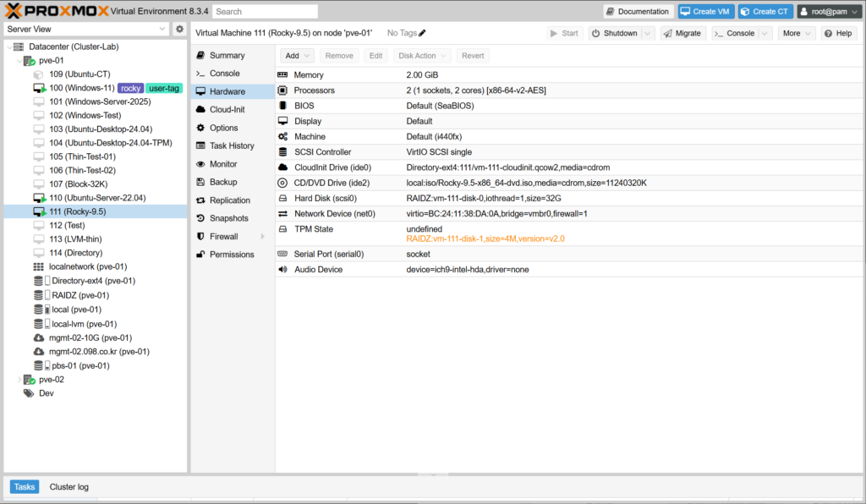
Task: Open the Firewall section
Action: [226, 237]
